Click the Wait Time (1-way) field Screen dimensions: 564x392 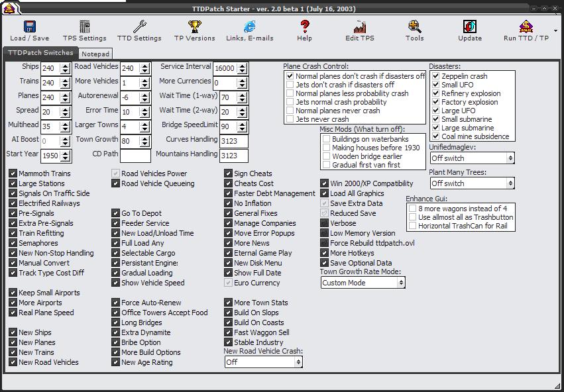click(229, 97)
